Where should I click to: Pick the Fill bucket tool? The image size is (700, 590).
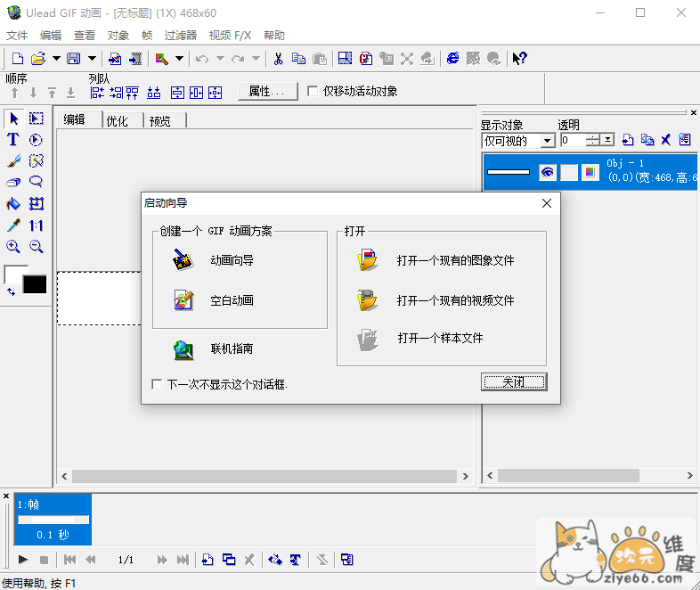(13, 204)
